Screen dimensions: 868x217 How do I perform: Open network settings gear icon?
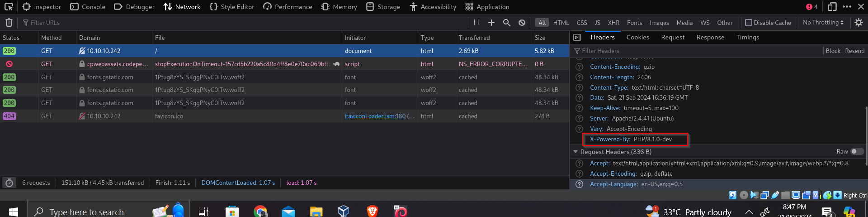pyautogui.click(x=859, y=23)
